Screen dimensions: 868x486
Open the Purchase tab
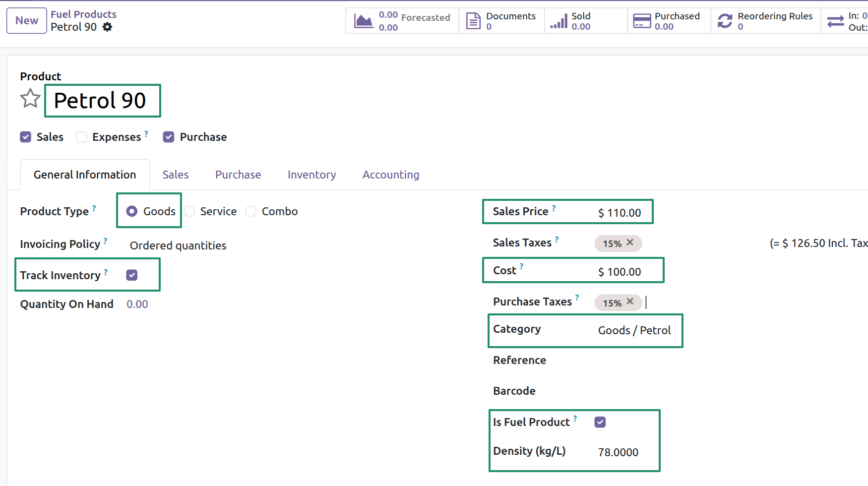pos(238,175)
